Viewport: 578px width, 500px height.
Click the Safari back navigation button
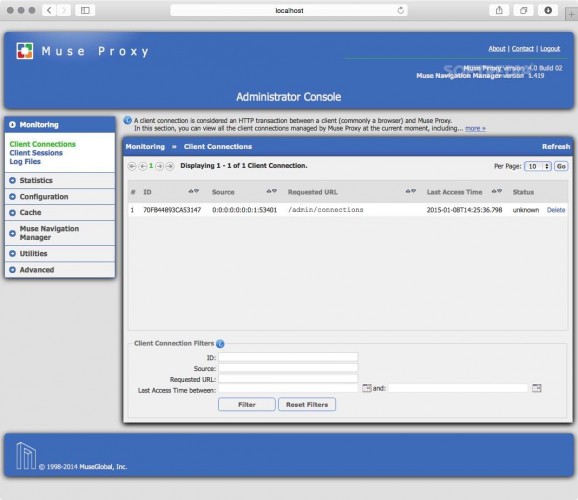pyautogui.click(x=49, y=10)
